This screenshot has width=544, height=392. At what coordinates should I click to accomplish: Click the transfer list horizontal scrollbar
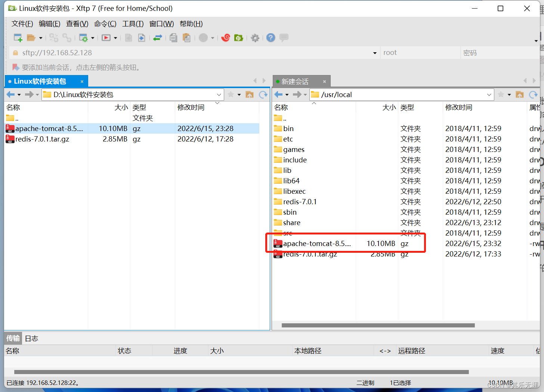[x=241, y=372]
